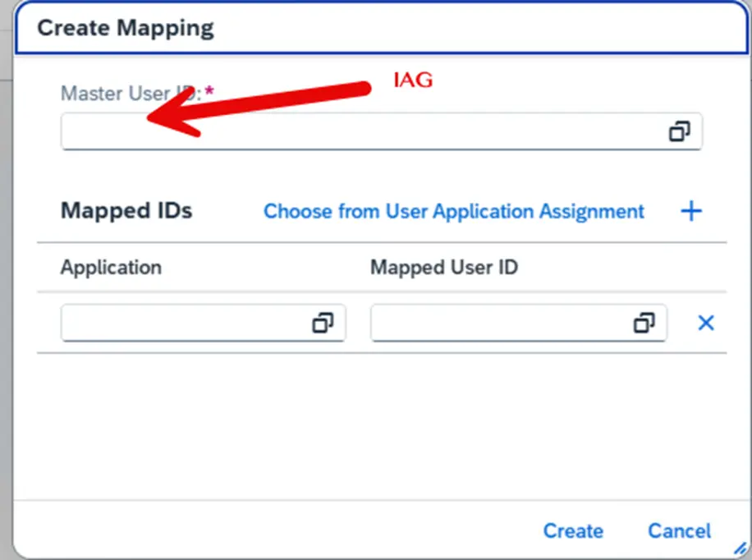Select the Mapped User ID column header
The width and height of the screenshot is (752, 560).
pos(444,267)
